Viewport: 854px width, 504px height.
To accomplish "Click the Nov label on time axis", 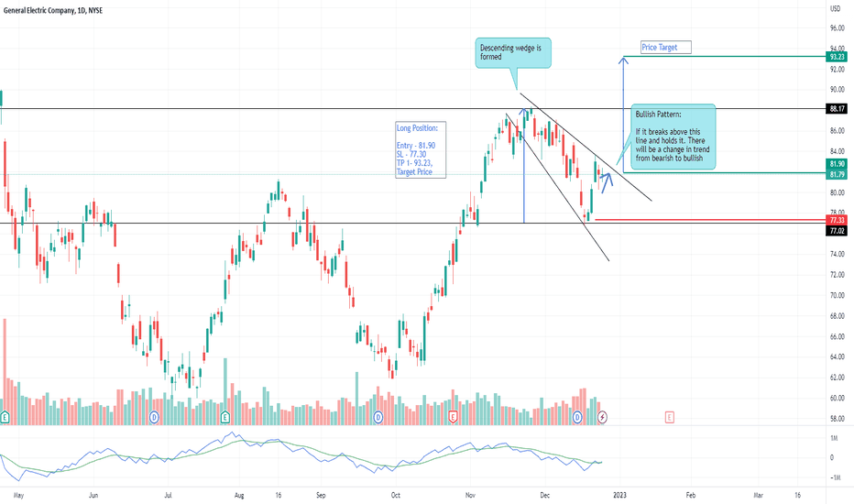I will (x=471, y=495).
